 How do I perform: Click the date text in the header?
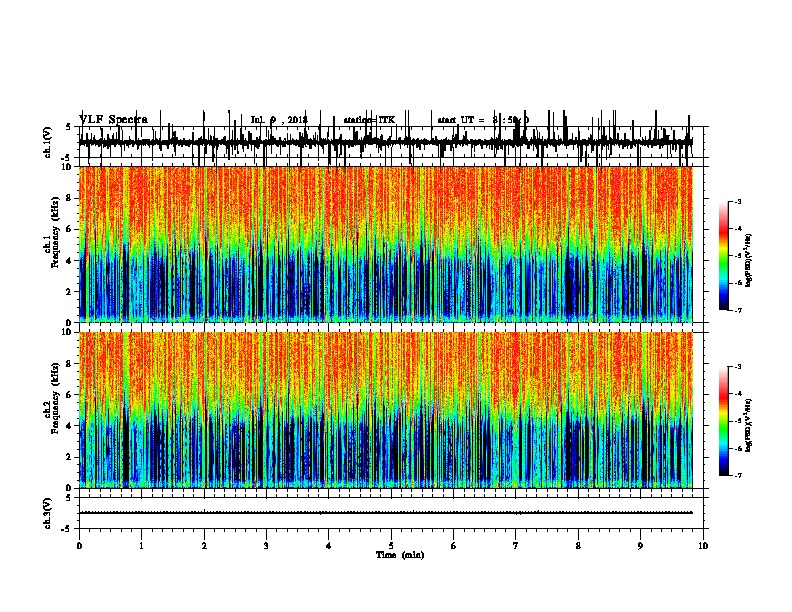279,120
